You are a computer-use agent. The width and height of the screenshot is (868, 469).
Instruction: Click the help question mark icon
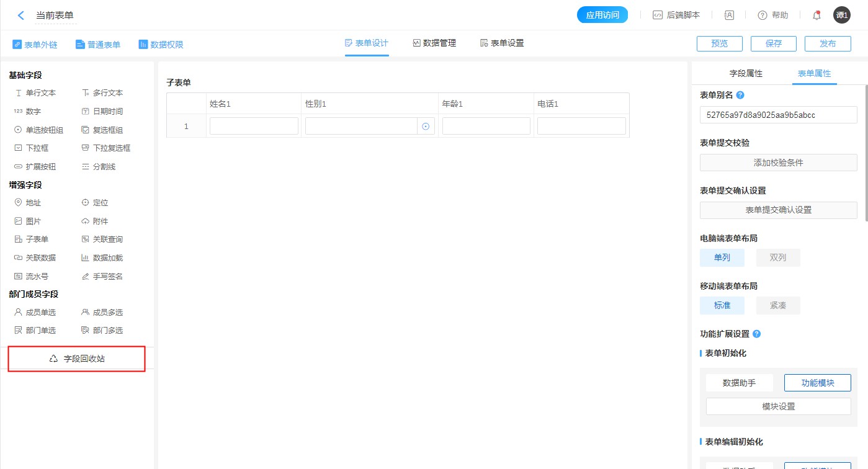763,16
